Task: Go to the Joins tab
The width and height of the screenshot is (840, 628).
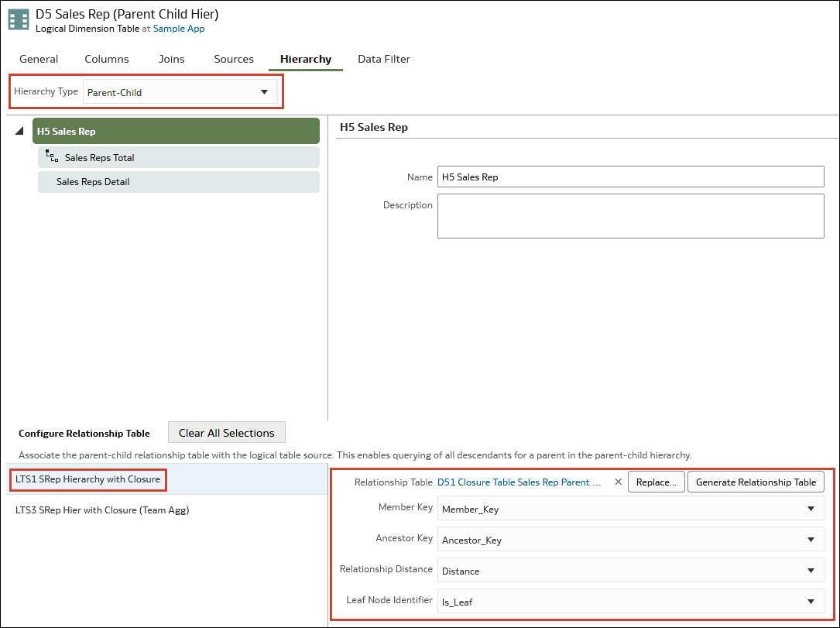Action: pos(171,59)
